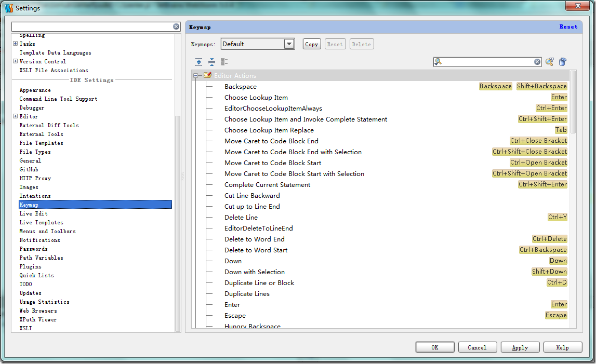Click the Collapse All icon in keymap toolbar
The width and height of the screenshot is (596, 364).
pyautogui.click(x=211, y=62)
